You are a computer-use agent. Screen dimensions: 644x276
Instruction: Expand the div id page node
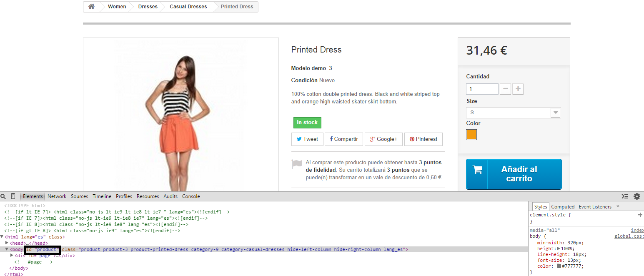click(x=12, y=256)
